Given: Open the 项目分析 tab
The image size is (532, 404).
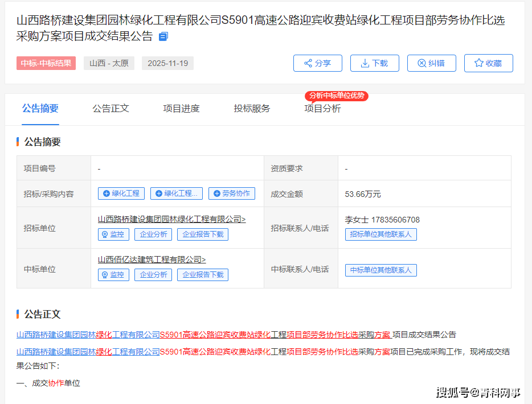Looking at the screenshot, I should pyautogui.click(x=322, y=109).
